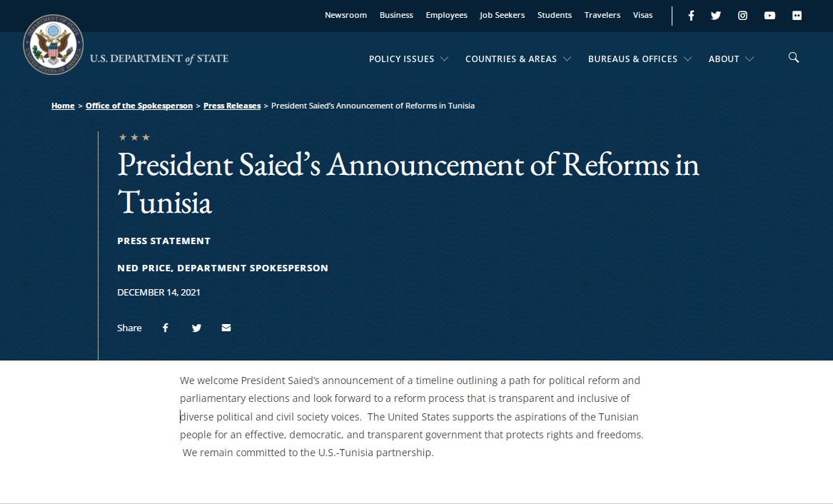Click the search magnifier icon

pyautogui.click(x=794, y=57)
